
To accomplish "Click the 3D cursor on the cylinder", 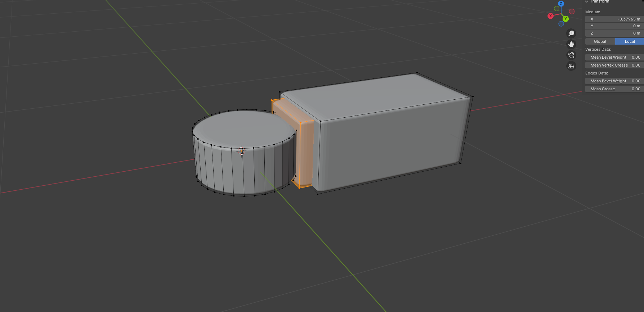I will pyautogui.click(x=241, y=151).
